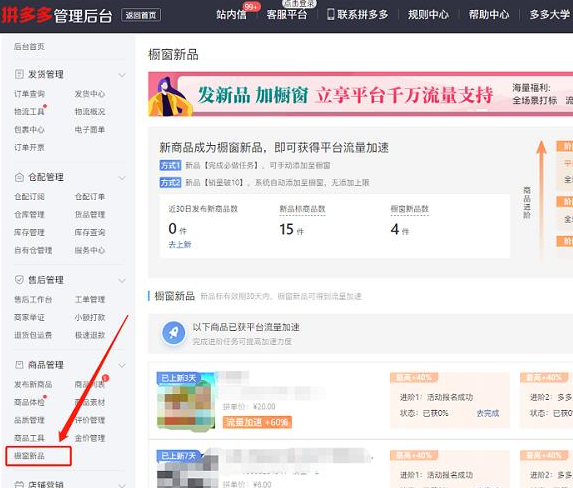Viewport: 573px width, 488px height.
Task: Open 多多大学 in the top bar
Action: [550, 15]
